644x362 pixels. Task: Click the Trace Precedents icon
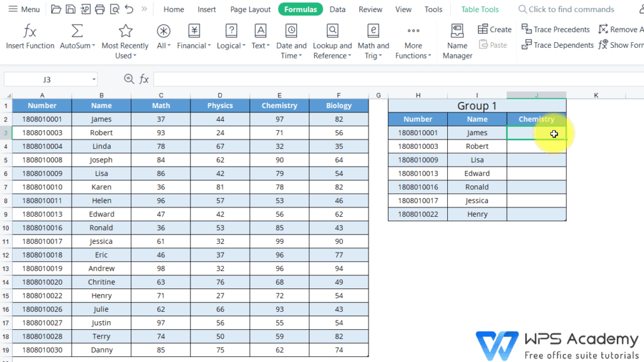(x=526, y=30)
